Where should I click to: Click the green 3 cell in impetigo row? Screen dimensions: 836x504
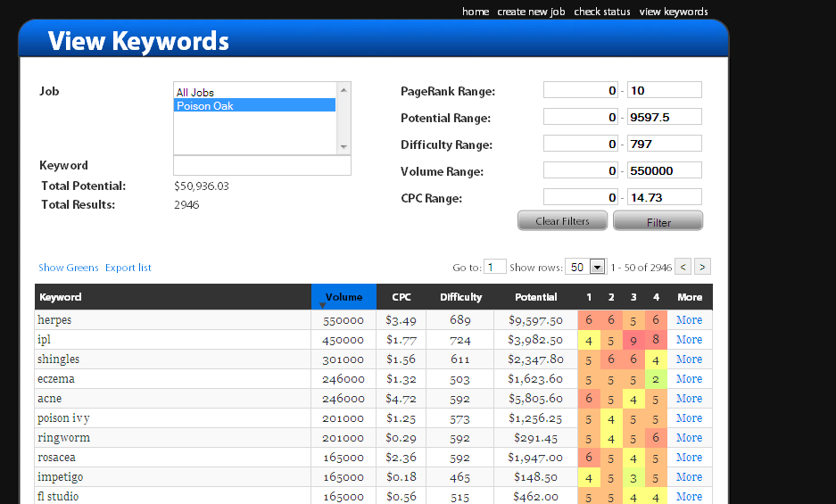coord(633,477)
